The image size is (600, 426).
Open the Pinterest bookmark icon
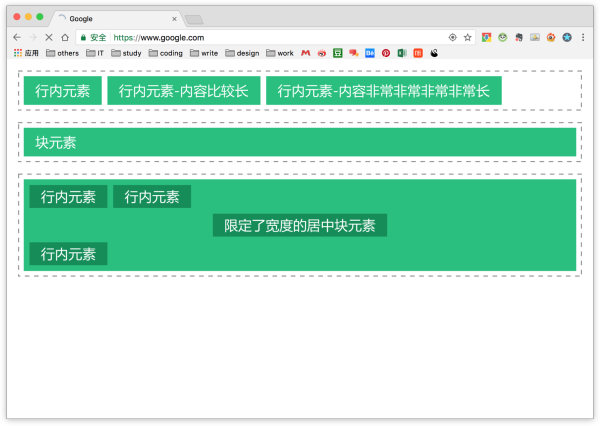(385, 53)
